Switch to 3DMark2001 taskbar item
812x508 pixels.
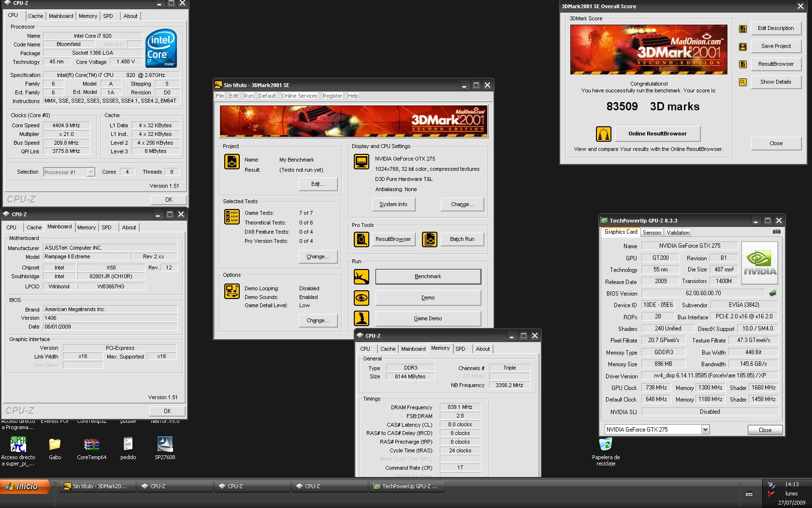(97, 487)
